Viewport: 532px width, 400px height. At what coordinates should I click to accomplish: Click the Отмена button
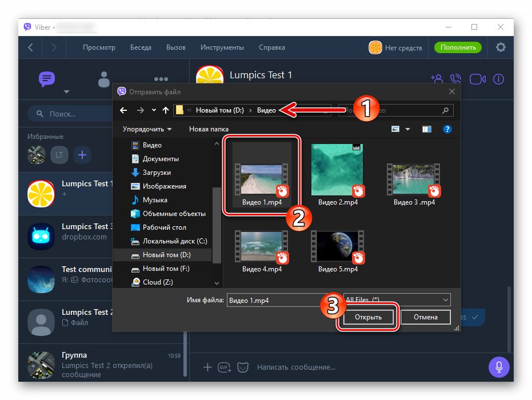point(426,317)
